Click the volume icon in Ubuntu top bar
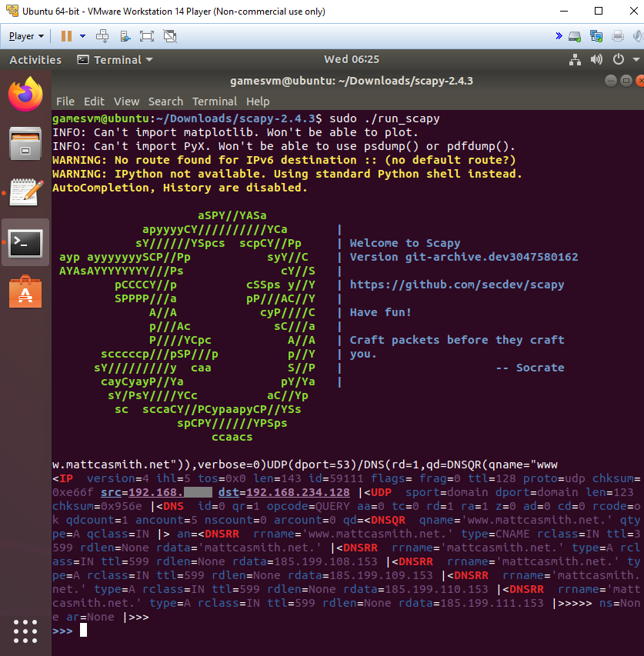 [596, 60]
